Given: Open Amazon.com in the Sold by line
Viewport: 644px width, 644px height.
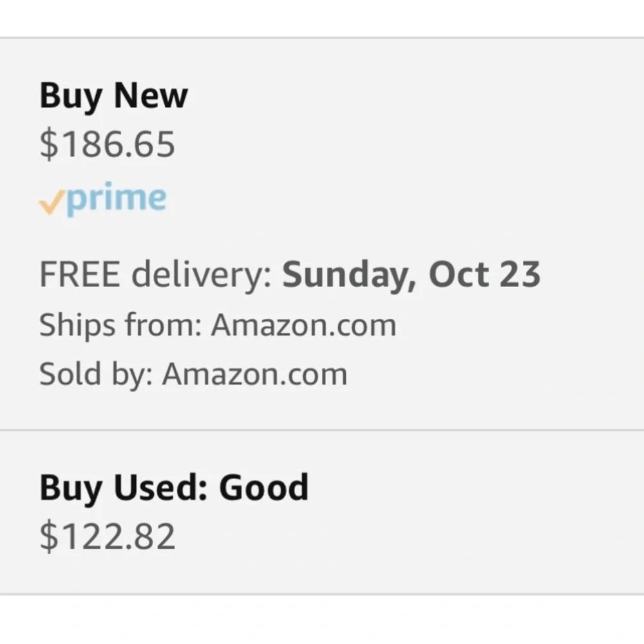Looking at the screenshot, I should point(254,374).
